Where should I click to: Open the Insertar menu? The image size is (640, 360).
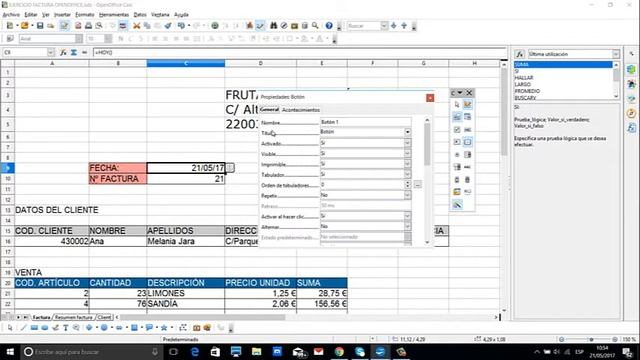click(x=62, y=15)
